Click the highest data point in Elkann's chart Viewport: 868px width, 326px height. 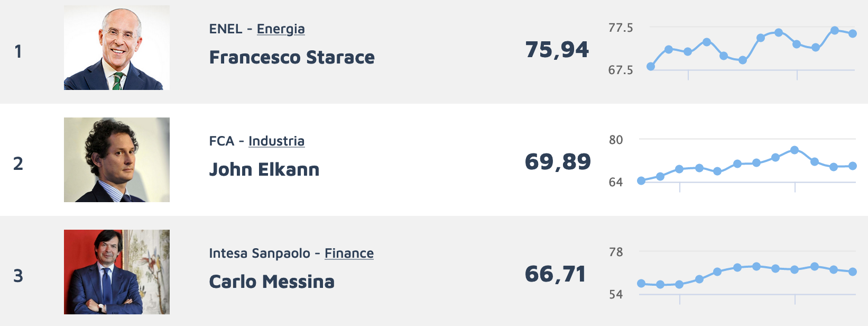coord(795,150)
